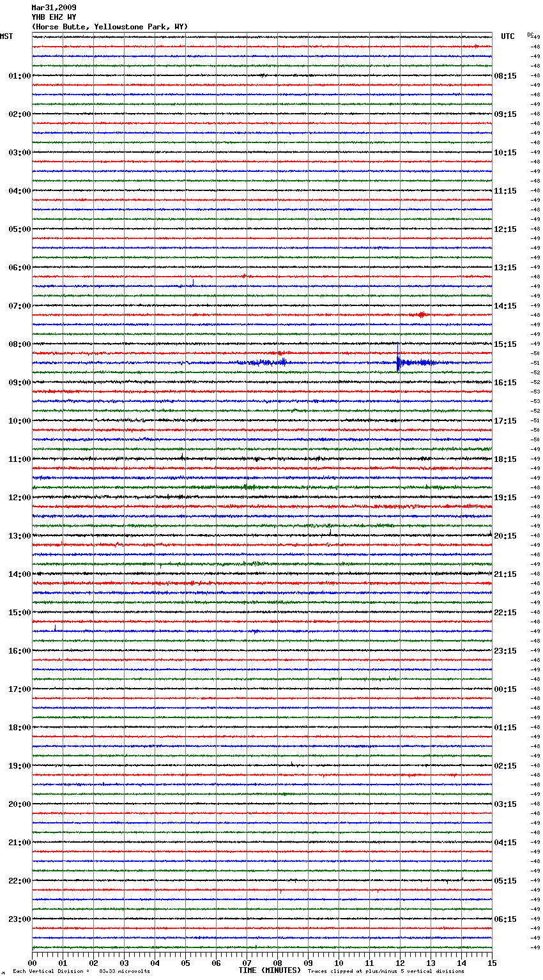Click the 12:15 UTC time label
The image size is (543, 980).
505,229
